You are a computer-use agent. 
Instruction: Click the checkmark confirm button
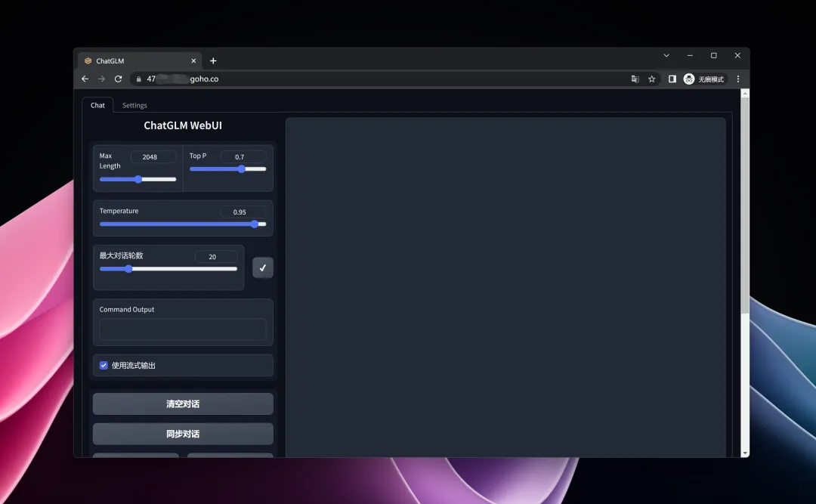263,267
